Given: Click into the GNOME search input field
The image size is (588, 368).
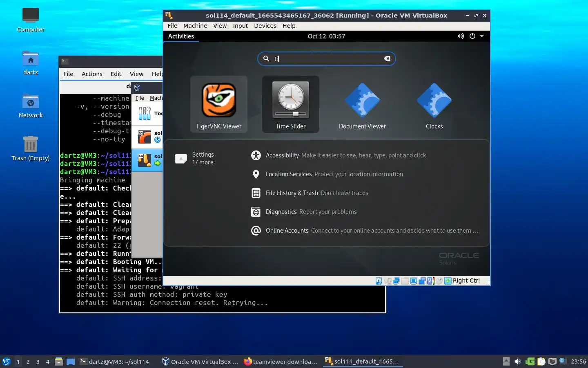Looking at the screenshot, I should [327, 58].
